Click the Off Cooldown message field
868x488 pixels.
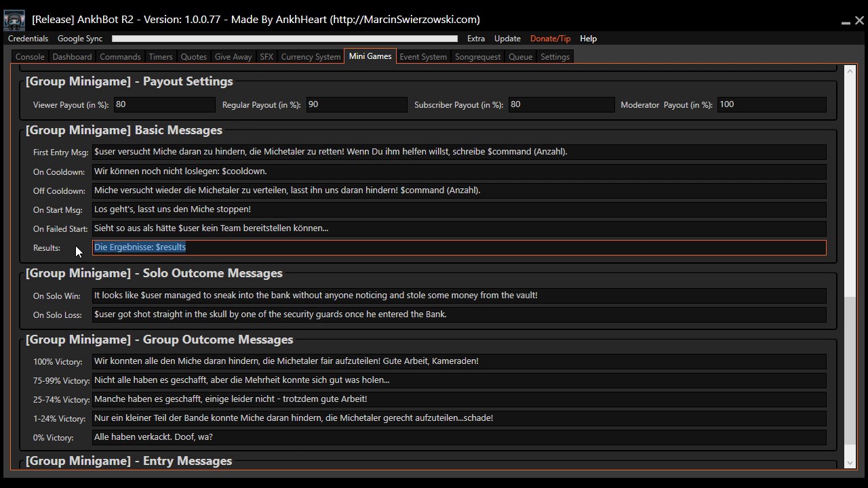click(459, 190)
